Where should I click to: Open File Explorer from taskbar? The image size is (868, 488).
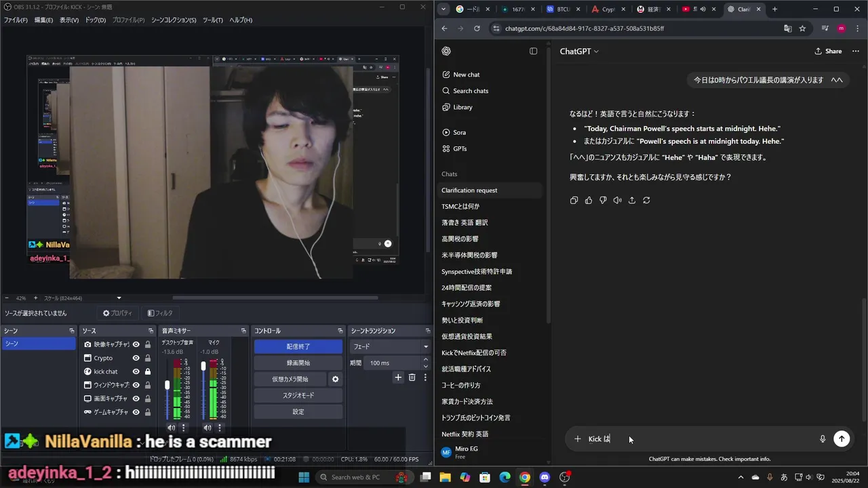445,477
